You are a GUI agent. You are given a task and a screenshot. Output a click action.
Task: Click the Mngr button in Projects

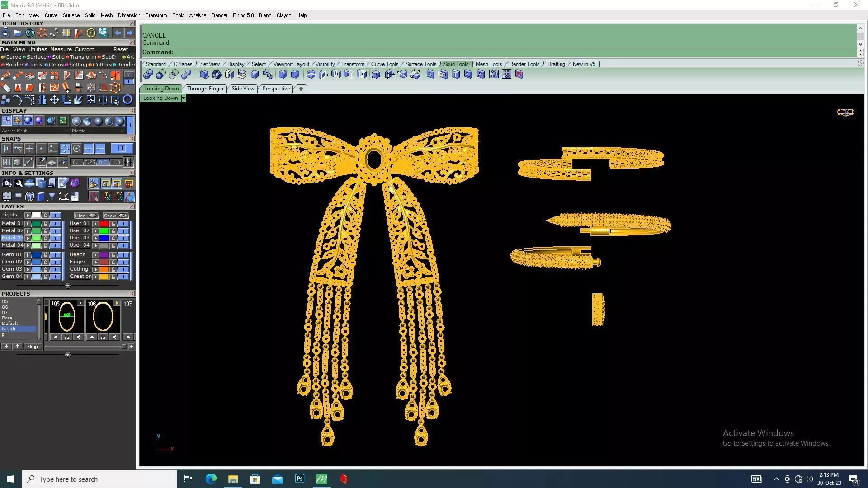tap(33, 347)
